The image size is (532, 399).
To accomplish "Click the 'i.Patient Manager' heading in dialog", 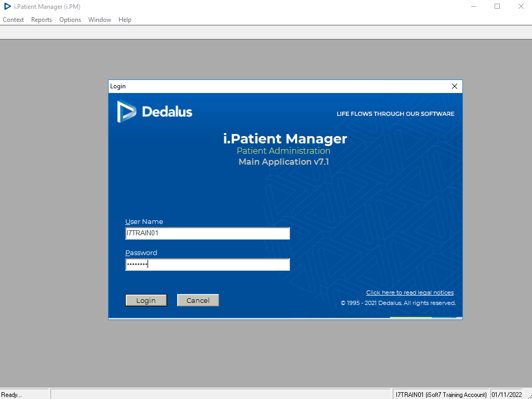I will click(x=285, y=138).
